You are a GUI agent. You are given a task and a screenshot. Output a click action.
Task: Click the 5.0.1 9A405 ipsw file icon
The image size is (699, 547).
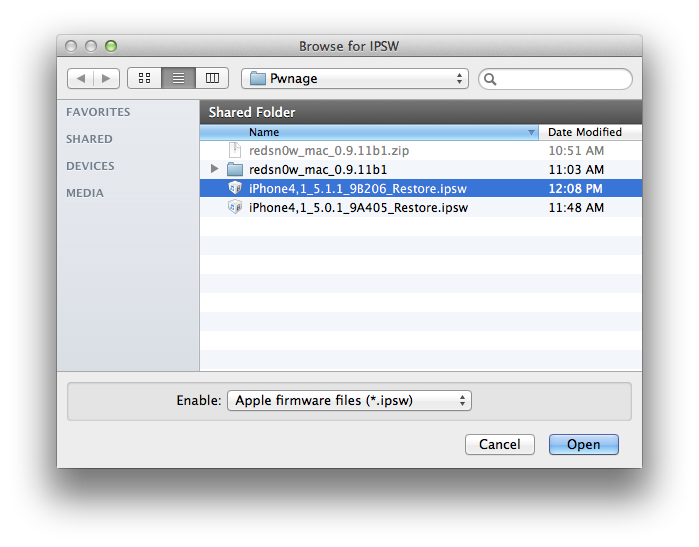coord(235,207)
